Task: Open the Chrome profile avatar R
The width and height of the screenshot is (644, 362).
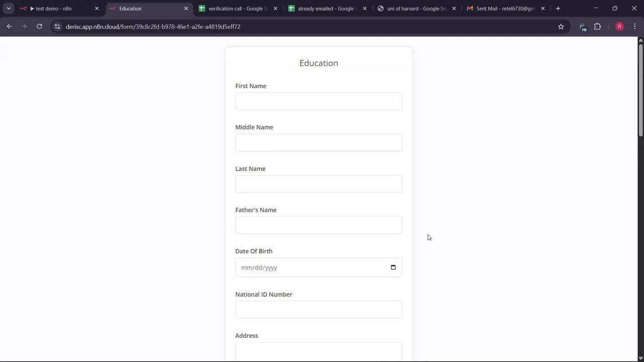Action: pyautogui.click(x=619, y=27)
